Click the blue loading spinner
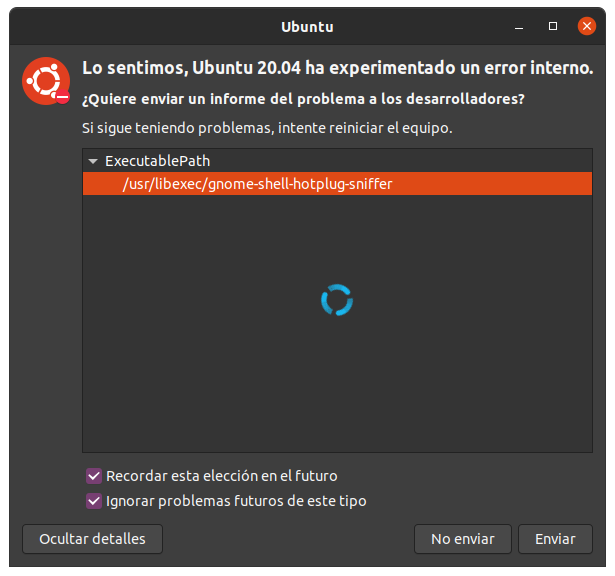 tap(337, 300)
